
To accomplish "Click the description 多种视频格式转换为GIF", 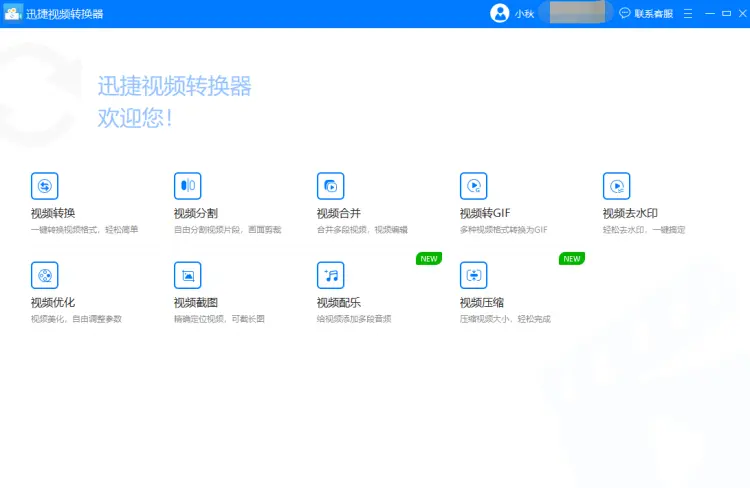I will pos(504,230).
